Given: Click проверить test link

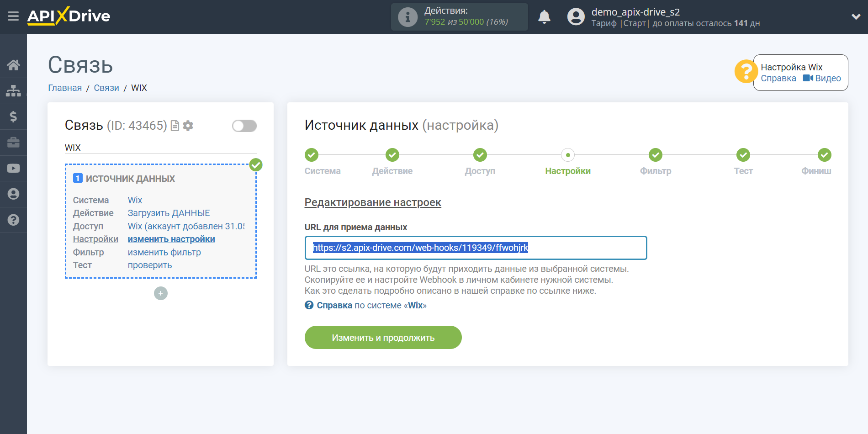Looking at the screenshot, I should pos(150,265).
